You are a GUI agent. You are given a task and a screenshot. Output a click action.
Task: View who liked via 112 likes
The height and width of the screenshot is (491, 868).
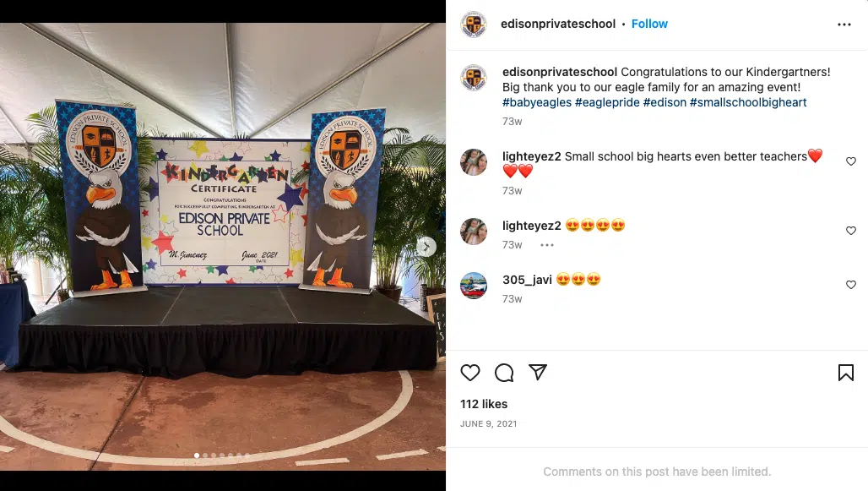click(x=484, y=404)
